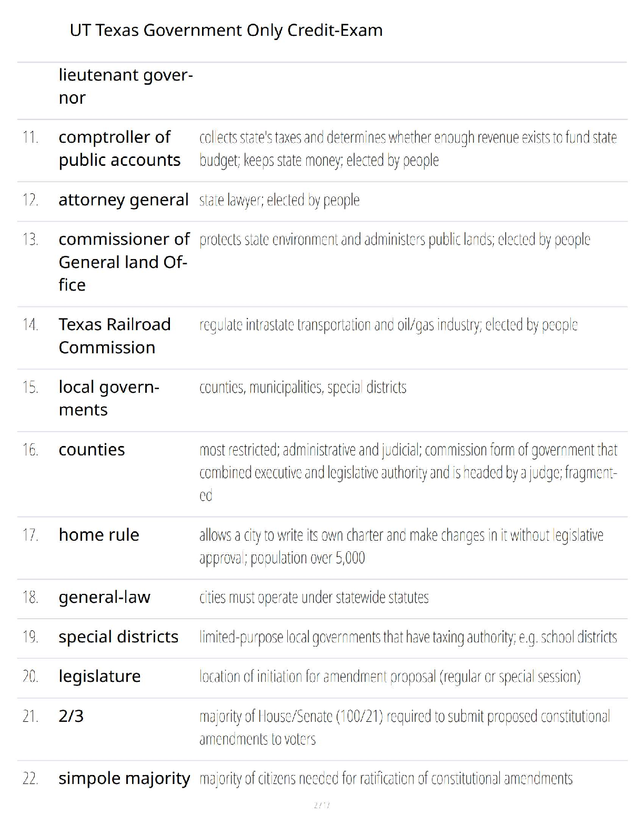This screenshot has width=644, height=834.
Task: Click the 'commissioner of General land Office' term
Action: [x=124, y=262]
